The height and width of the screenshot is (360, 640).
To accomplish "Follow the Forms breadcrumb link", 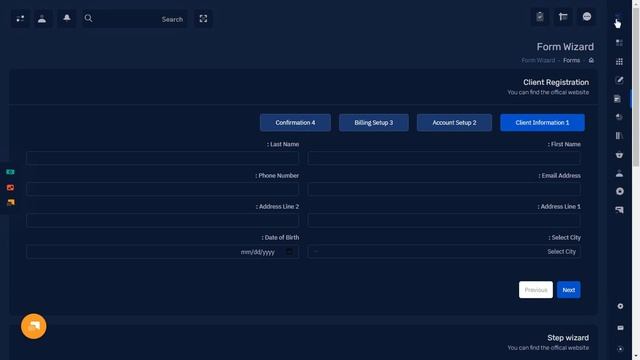I will pos(571,60).
